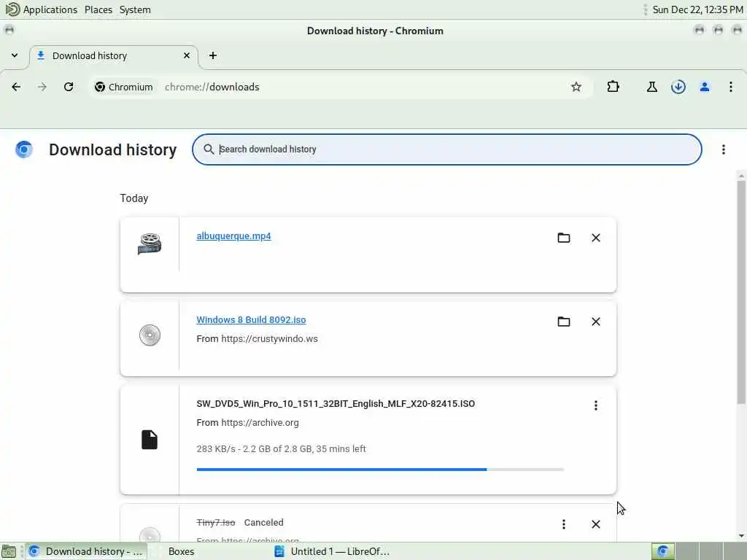
Task: Click the search magnifier icon
Action: click(x=209, y=149)
